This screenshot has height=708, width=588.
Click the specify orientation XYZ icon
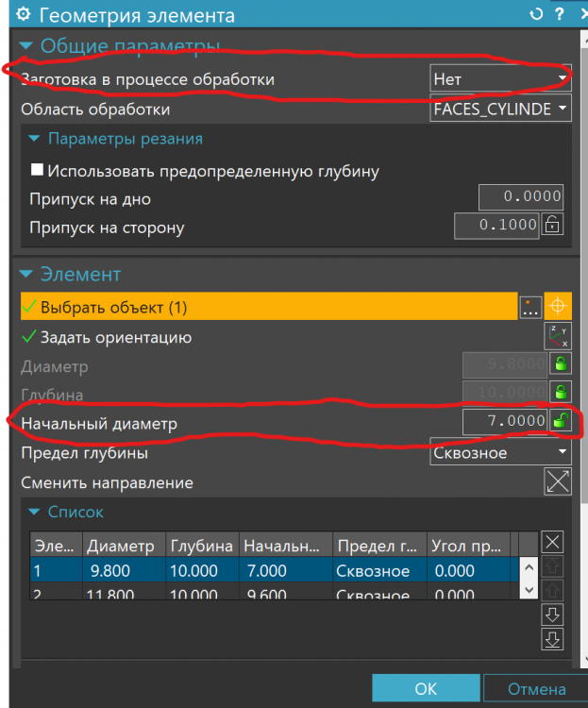point(558,335)
